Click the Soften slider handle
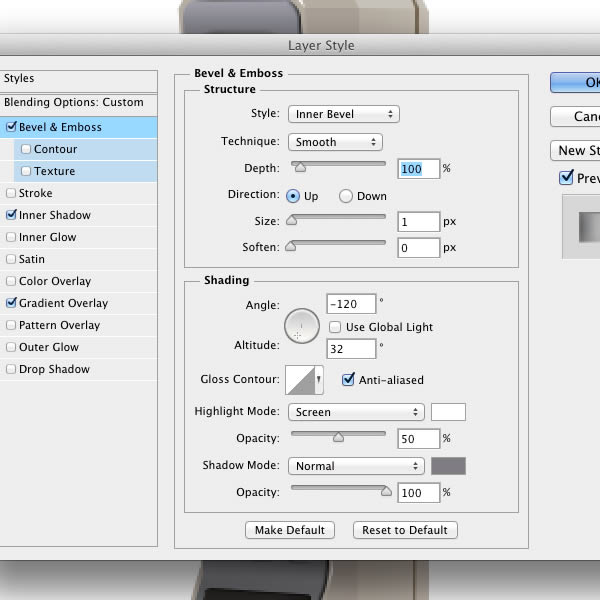The width and height of the screenshot is (600, 600). pyautogui.click(x=291, y=246)
